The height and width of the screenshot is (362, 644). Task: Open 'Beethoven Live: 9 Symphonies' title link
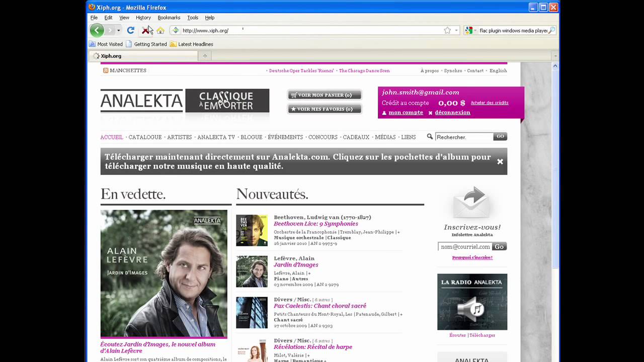point(316,224)
